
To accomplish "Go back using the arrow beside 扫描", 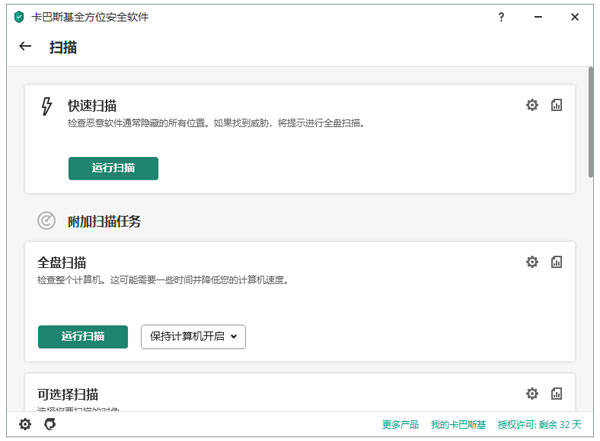I will pos(25,46).
